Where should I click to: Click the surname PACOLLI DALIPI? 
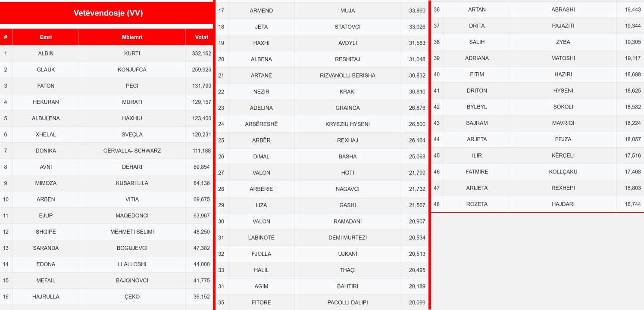click(347, 303)
